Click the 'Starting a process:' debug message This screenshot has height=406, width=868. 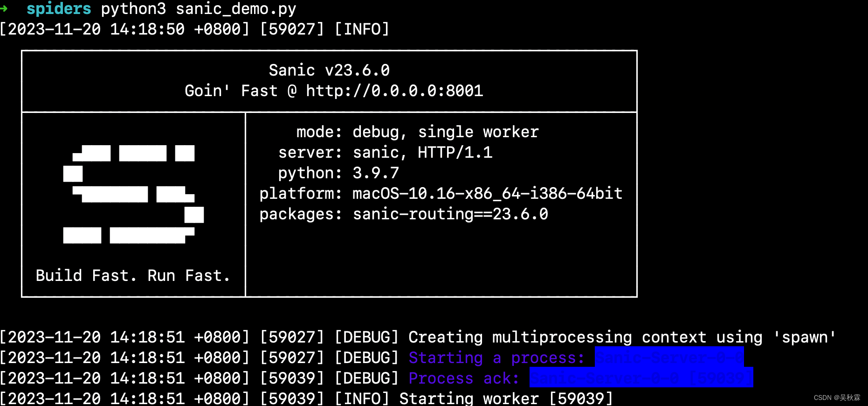pyautogui.click(x=496, y=357)
